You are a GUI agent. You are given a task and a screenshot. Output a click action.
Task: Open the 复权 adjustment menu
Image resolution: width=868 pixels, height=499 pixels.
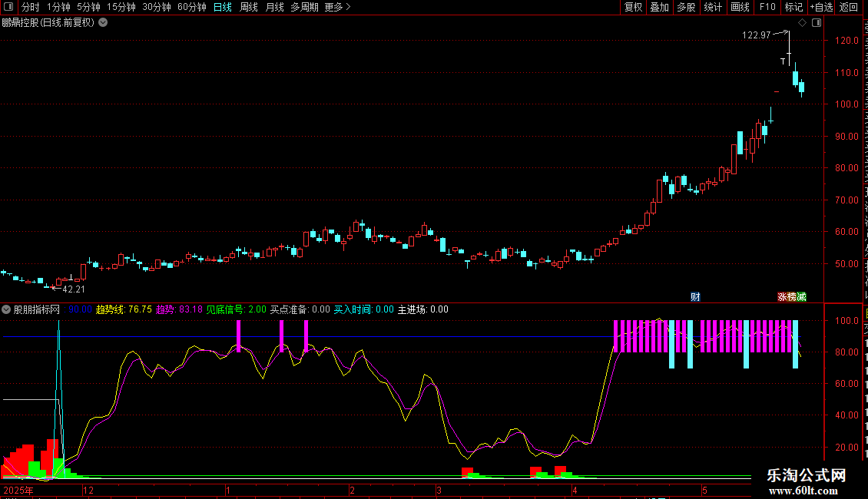click(633, 7)
